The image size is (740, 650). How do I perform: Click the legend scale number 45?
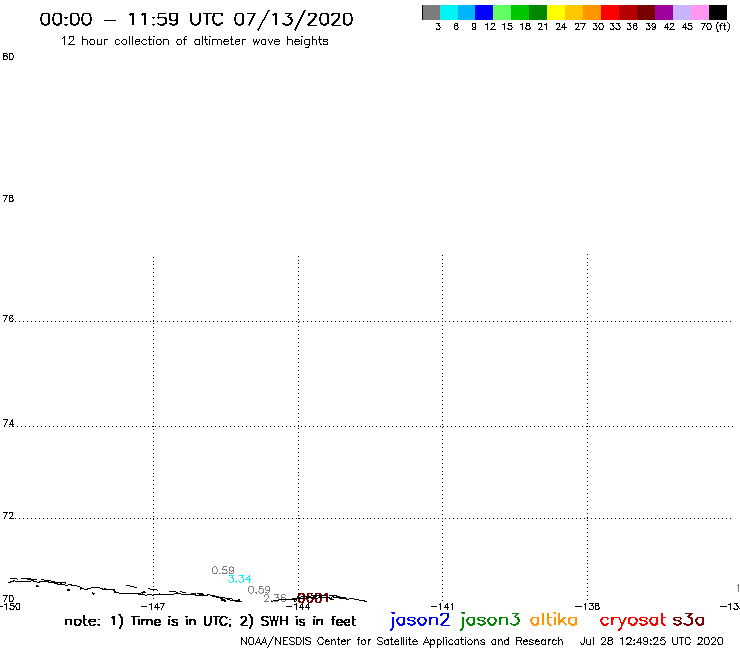[687, 27]
